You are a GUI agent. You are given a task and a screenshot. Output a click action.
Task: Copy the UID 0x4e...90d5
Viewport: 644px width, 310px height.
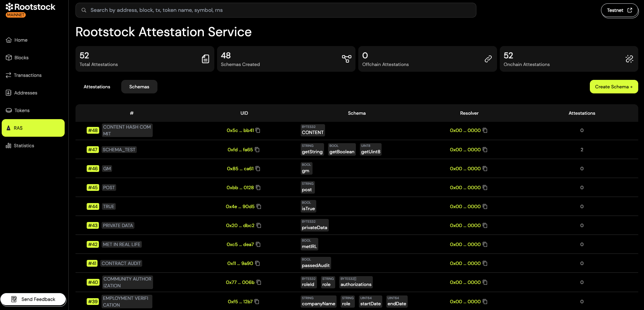click(x=259, y=206)
